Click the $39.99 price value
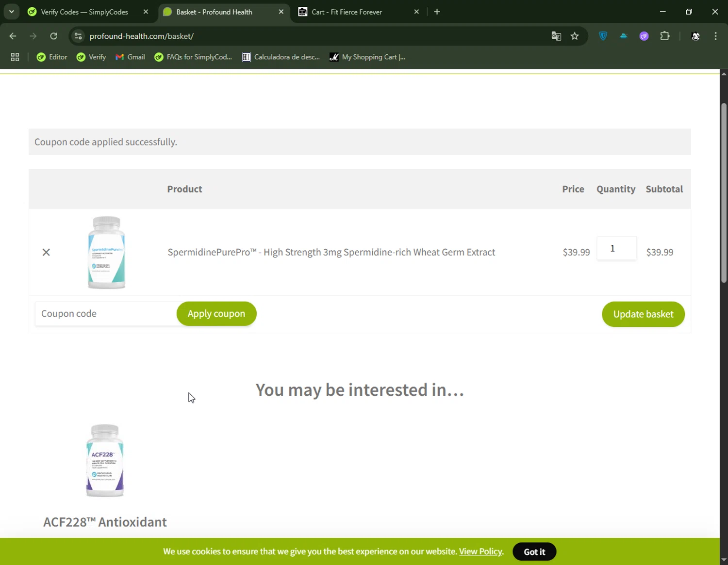 576,252
